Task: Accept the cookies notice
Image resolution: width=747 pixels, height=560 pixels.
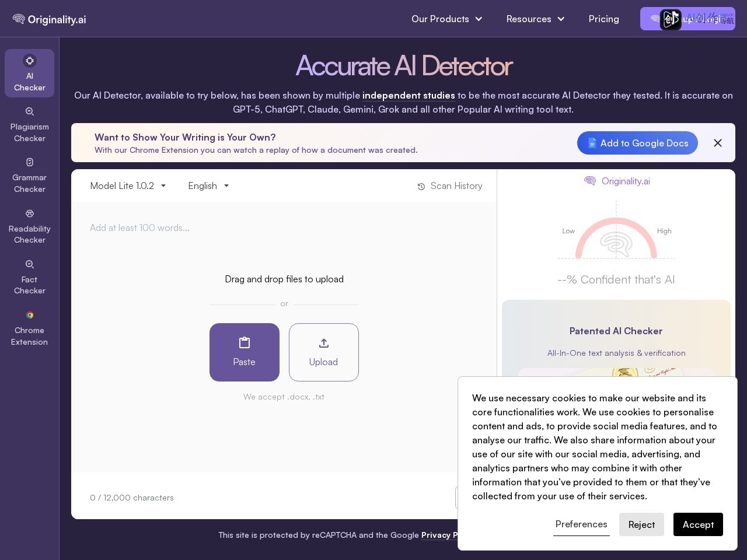Action: coord(698,524)
